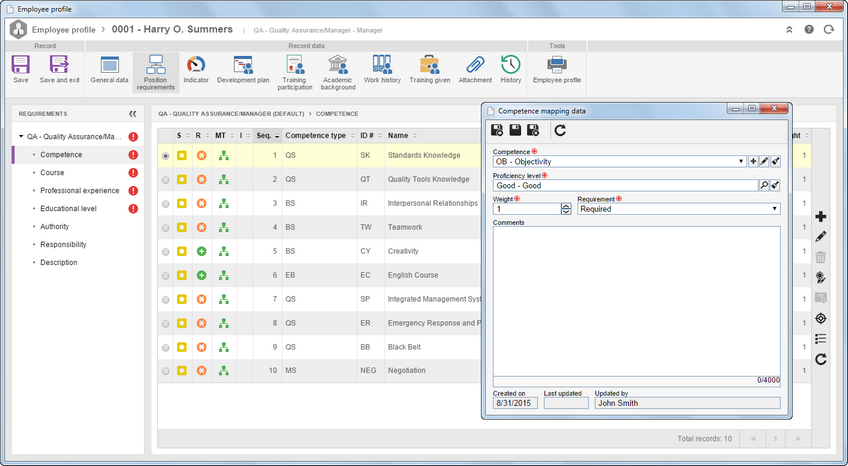Select Responsibility in the requirements tree
Viewport: 848px width, 466px height.
pos(63,244)
